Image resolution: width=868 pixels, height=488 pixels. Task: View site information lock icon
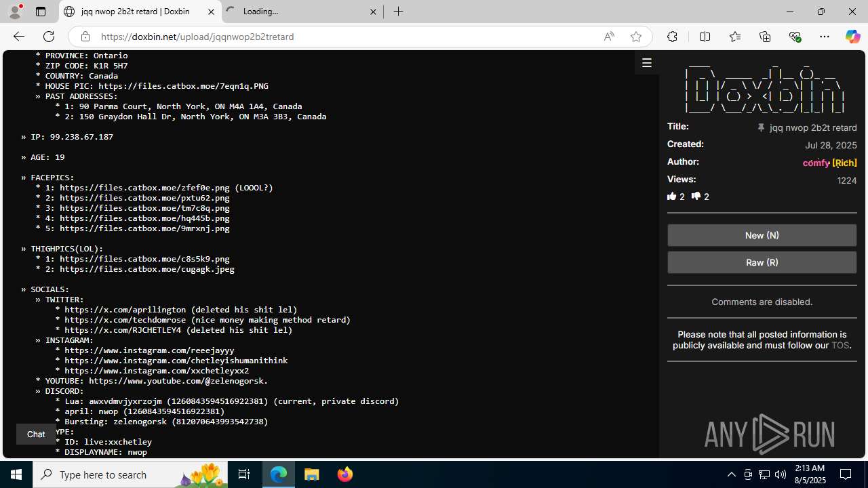click(85, 37)
